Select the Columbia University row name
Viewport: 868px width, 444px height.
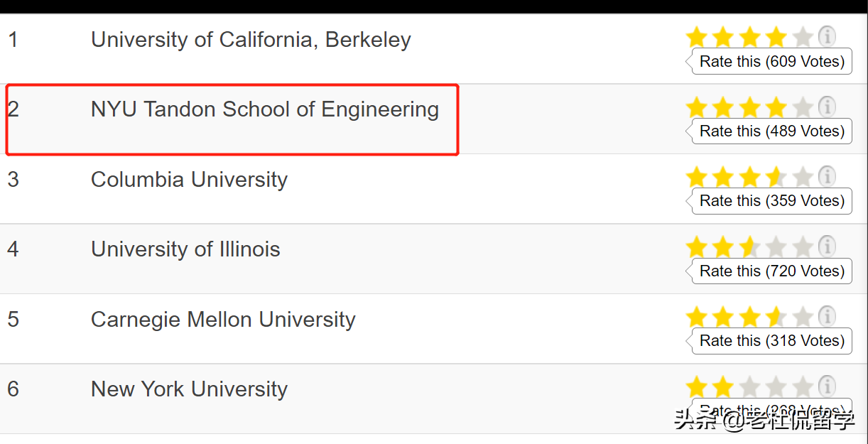coord(189,180)
